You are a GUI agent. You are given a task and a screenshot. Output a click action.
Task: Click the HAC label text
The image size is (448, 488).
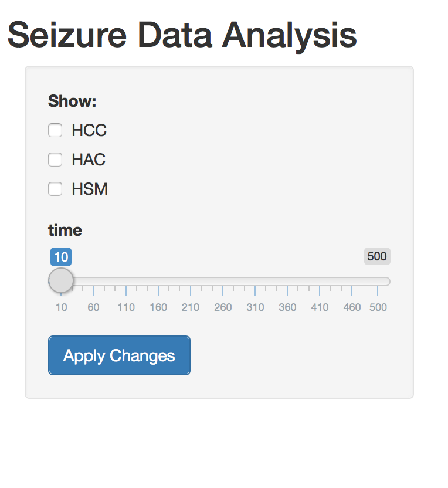(89, 160)
